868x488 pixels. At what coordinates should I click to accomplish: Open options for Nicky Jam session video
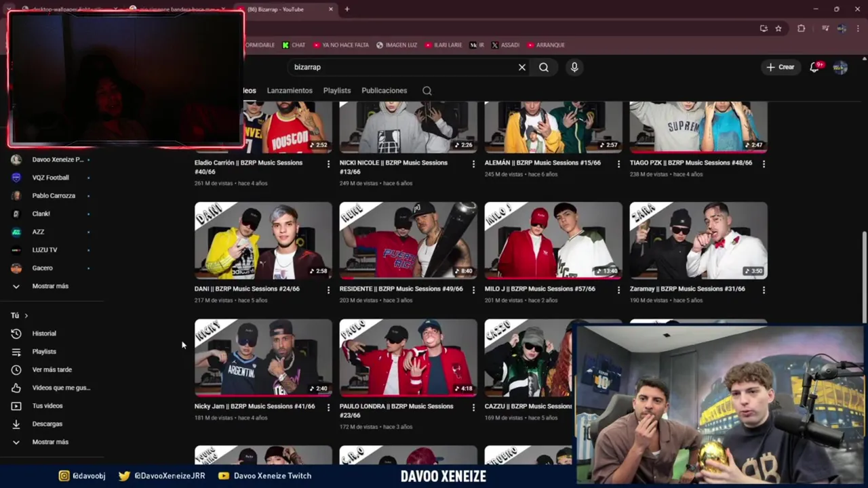click(328, 407)
